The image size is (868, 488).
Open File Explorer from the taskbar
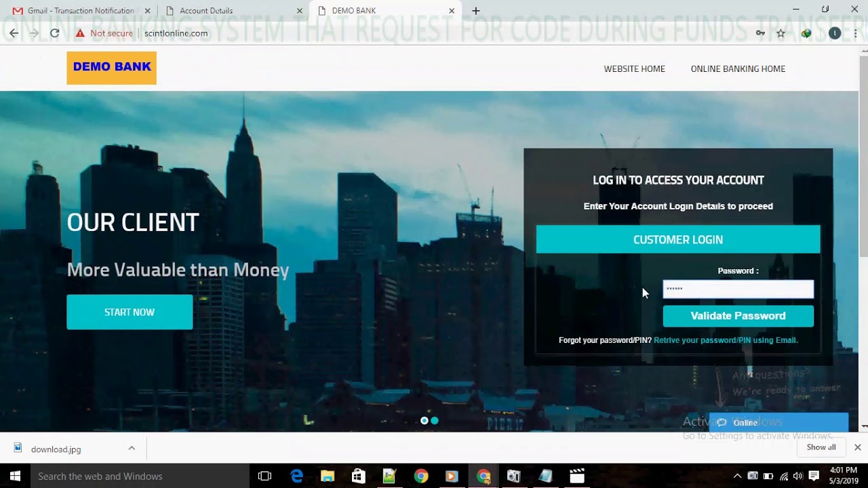(328, 476)
